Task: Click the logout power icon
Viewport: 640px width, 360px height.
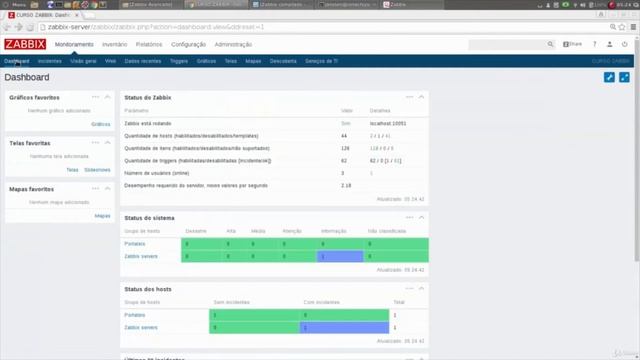Action: coord(624,44)
